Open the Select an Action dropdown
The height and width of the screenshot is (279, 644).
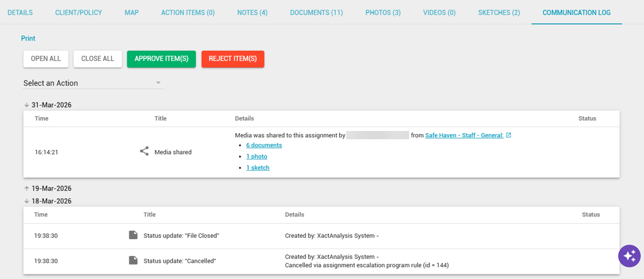[93, 83]
